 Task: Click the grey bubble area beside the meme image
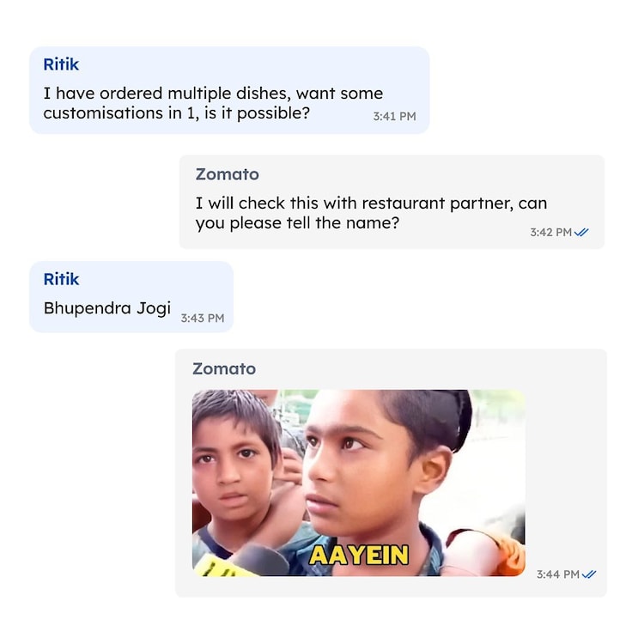pyautogui.click(x=565, y=472)
